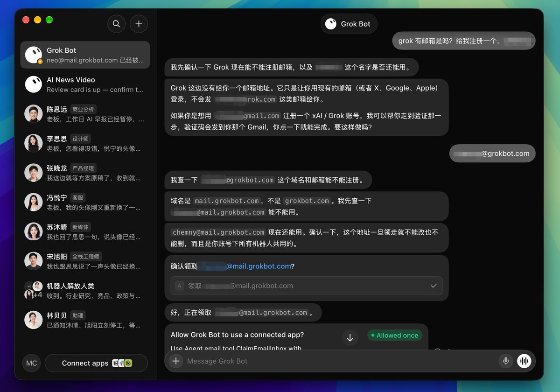The height and width of the screenshot is (392, 560).
Task: Open chat with 冯悦宁 客服
Action: tap(85, 202)
